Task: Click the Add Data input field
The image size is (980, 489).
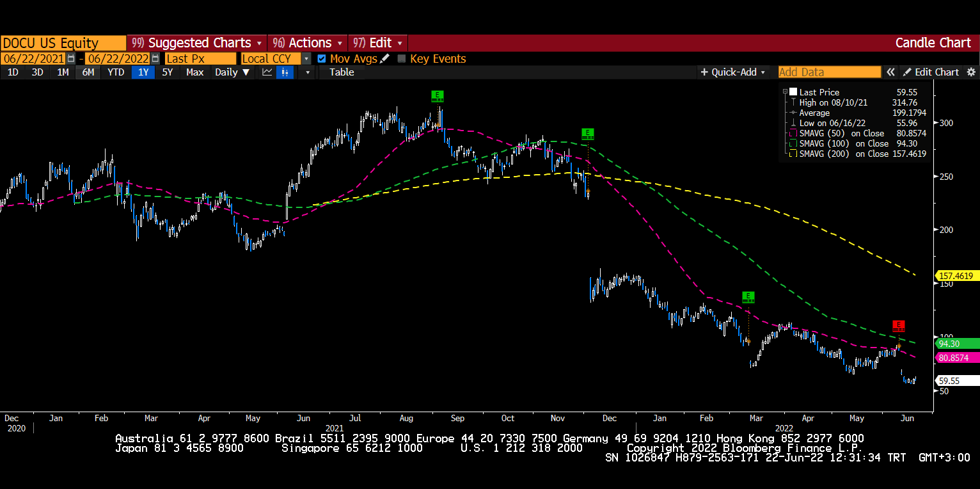Action: [x=830, y=72]
